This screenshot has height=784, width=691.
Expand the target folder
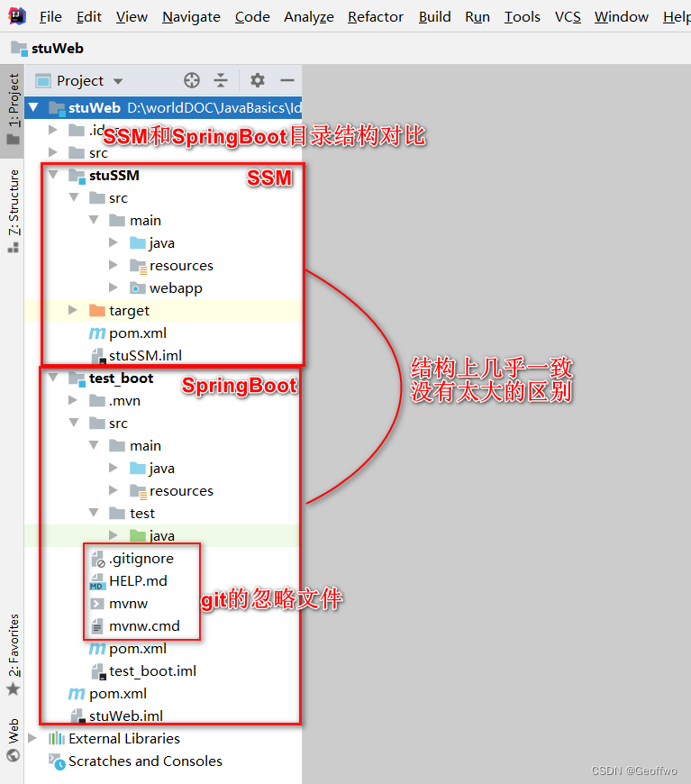click(x=72, y=310)
